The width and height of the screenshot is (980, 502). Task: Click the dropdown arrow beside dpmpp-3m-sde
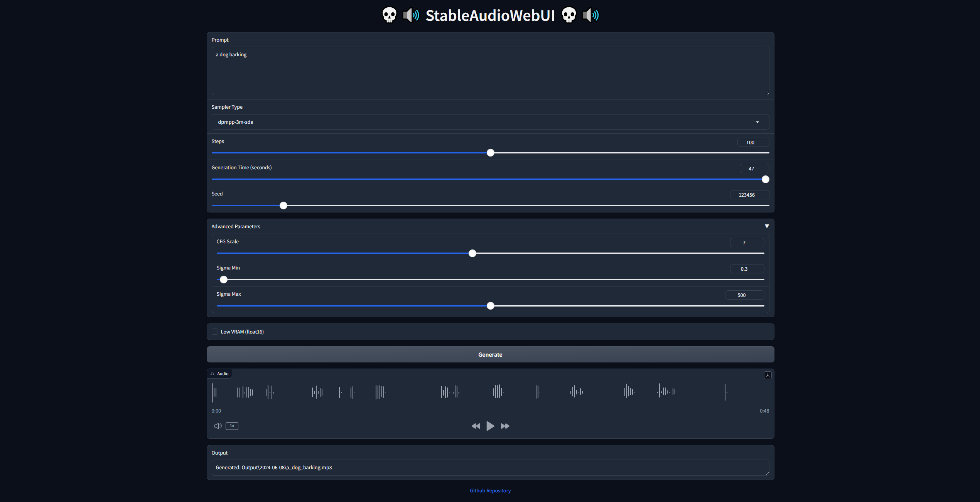(x=757, y=122)
